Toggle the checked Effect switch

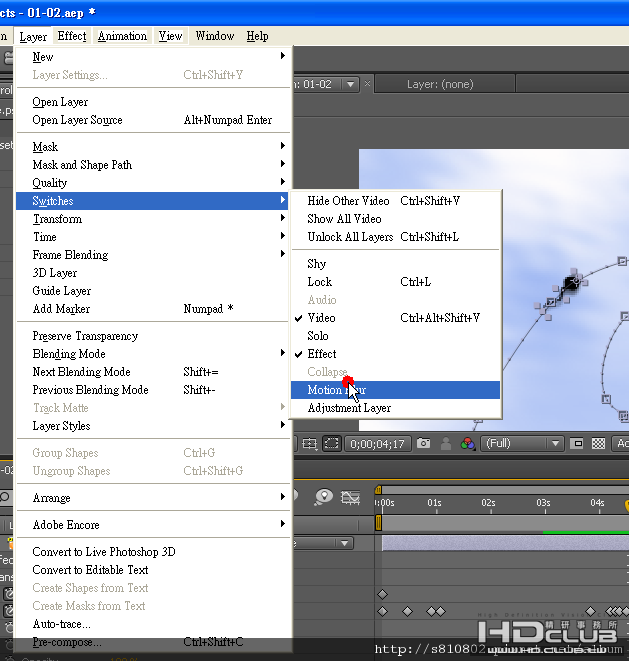[321, 354]
